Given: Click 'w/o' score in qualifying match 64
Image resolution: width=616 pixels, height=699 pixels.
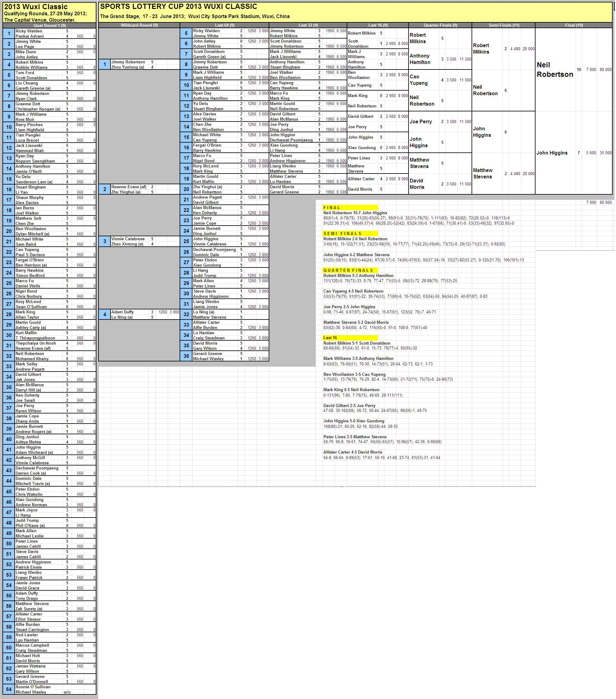Looking at the screenshot, I should (x=67, y=692).
